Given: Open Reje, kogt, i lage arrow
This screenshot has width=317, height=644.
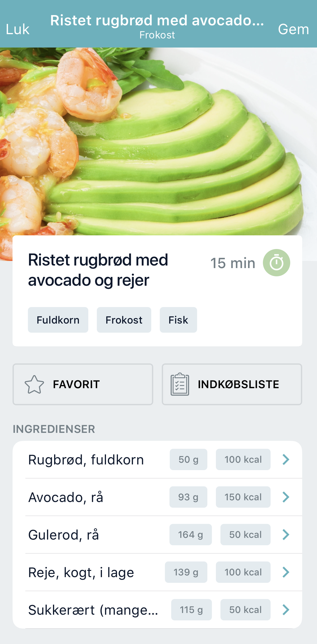Looking at the screenshot, I should coord(286,572).
